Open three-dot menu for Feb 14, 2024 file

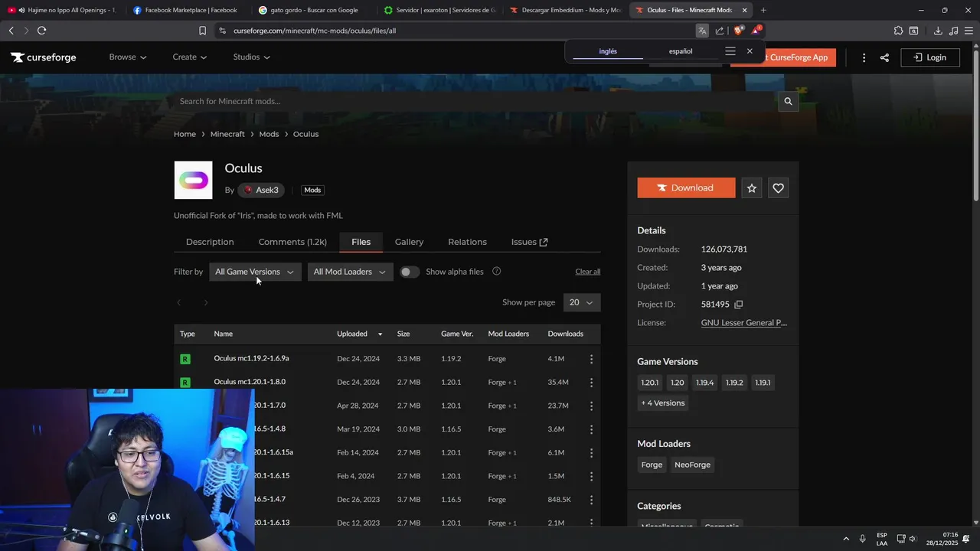591,453
